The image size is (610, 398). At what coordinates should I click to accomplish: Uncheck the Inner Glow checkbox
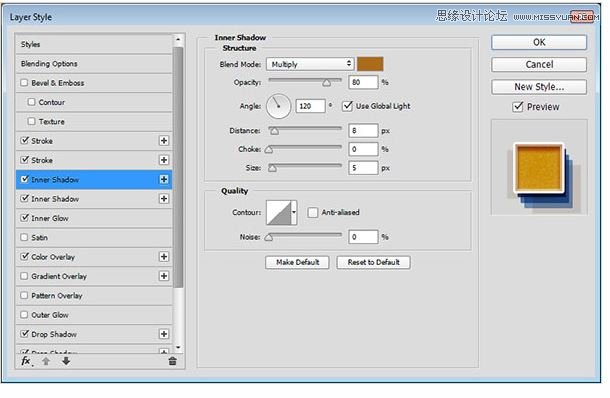coord(25,218)
